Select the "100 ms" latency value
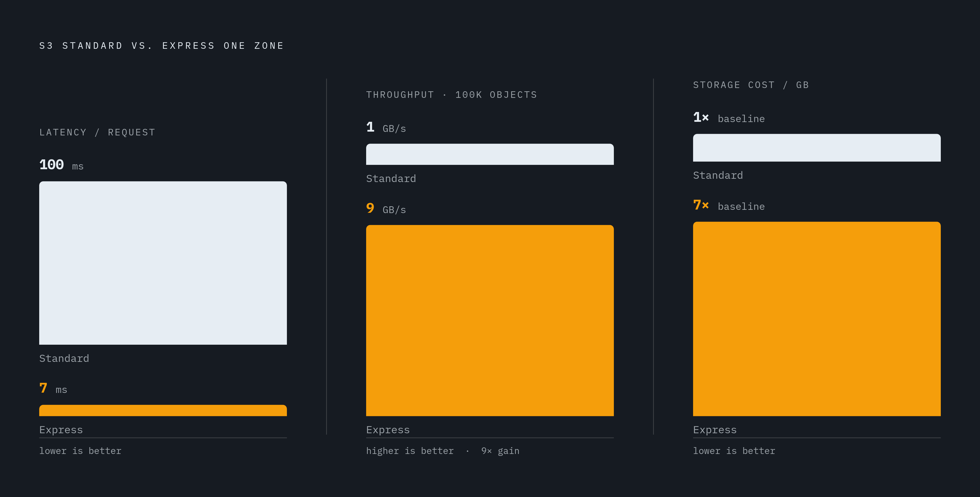The width and height of the screenshot is (980, 497). tap(61, 165)
